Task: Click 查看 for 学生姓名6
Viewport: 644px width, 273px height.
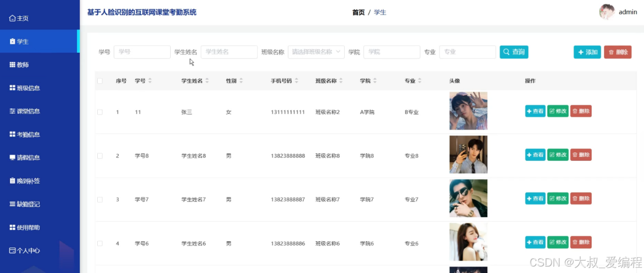Action: [x=535, y=242]
